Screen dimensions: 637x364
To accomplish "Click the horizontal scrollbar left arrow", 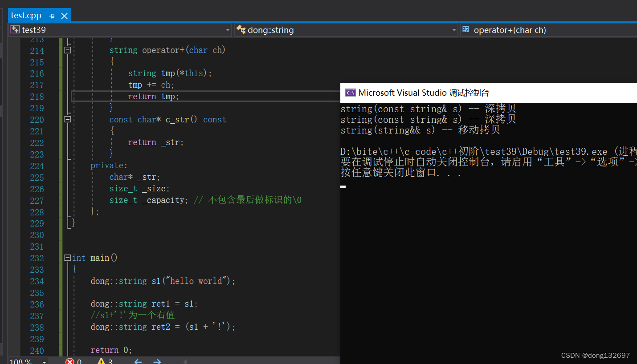I will click(x=184, y=361).
